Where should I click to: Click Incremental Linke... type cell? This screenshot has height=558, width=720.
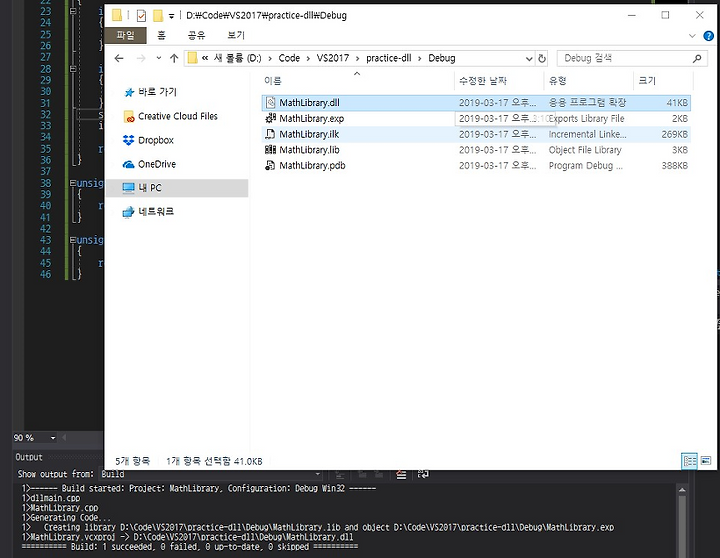[x=587, y=134]
